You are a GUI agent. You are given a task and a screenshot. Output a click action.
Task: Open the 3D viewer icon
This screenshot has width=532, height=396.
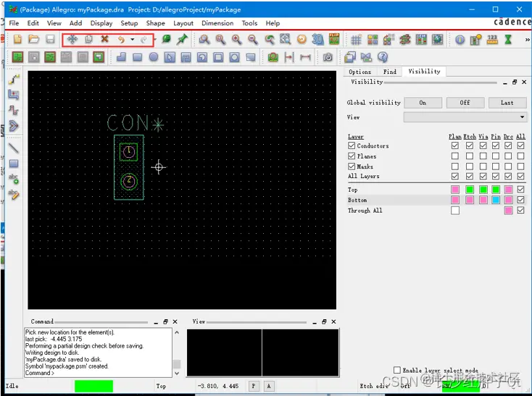pos(317,40)
